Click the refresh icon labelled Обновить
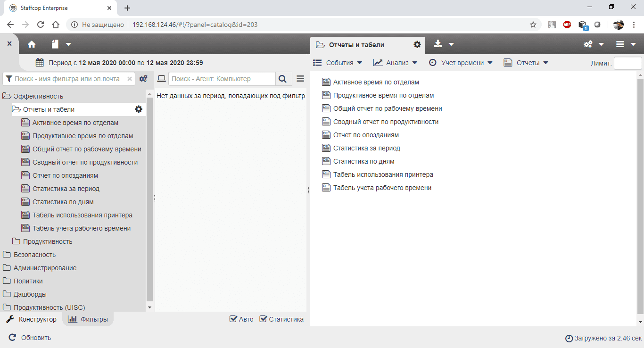The image size is (644, 348). (x=12, y=338)
